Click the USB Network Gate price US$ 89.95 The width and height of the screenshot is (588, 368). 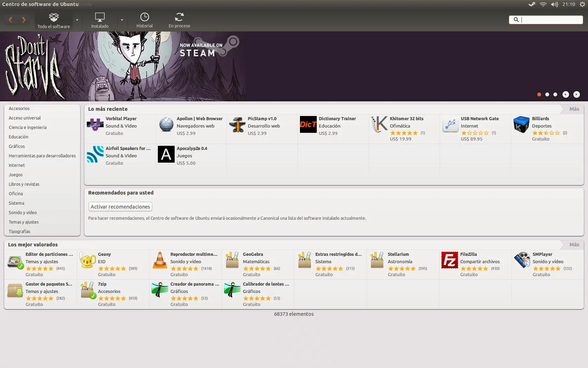point(472,139)
